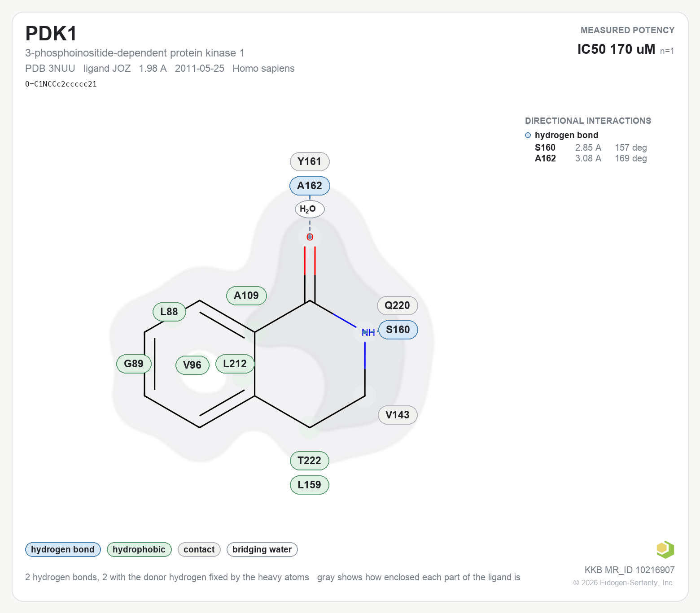Click the 157 deg angle value
The image size is (700, 613).
click(x=631, y=148)
